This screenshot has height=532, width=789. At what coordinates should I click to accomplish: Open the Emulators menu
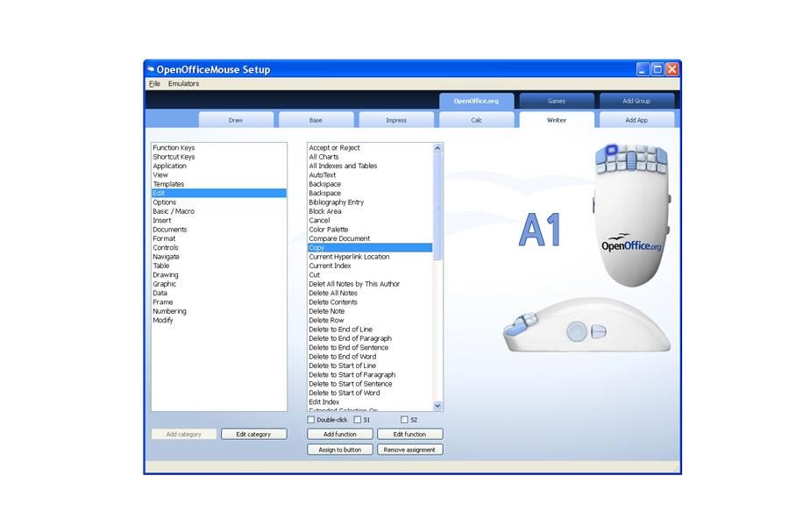[x=183, y=84]
